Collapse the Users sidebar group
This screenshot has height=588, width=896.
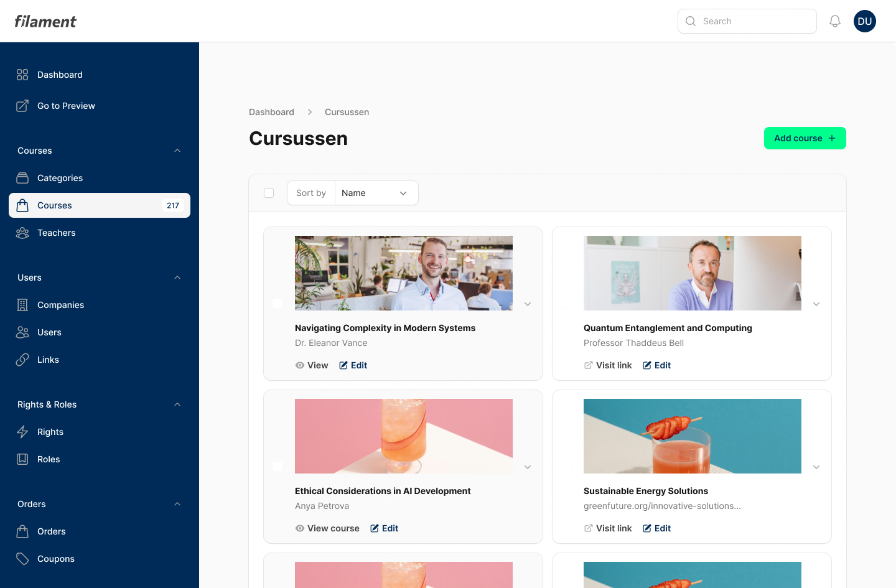(x=177, y=278)
